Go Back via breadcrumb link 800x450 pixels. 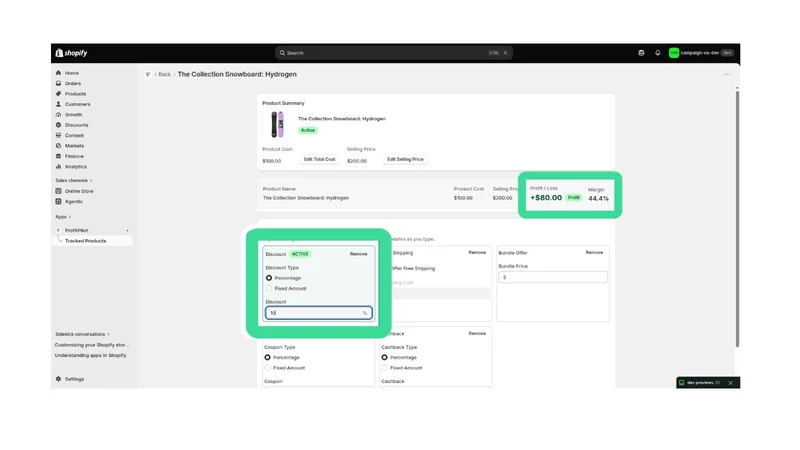[x=164, y=74]
